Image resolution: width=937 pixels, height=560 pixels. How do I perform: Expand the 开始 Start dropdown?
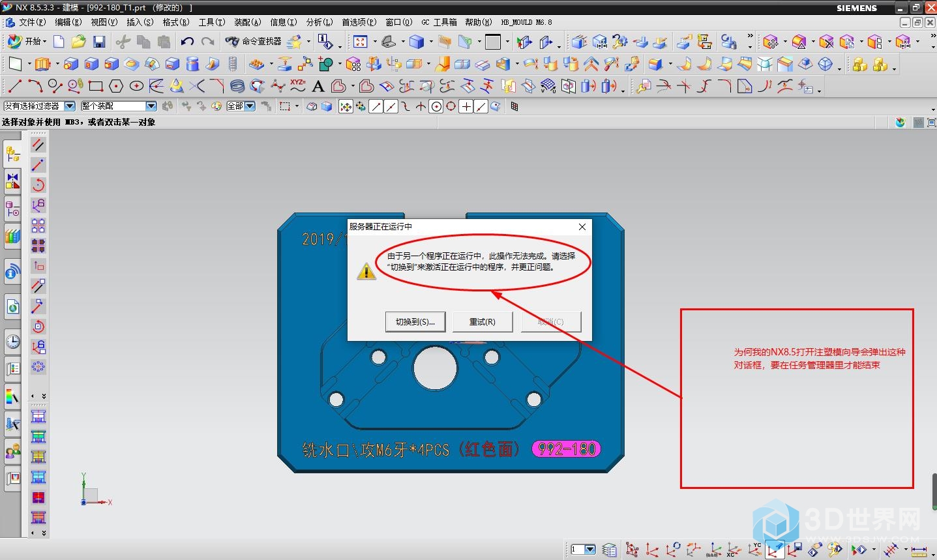(x=27, y=41)
